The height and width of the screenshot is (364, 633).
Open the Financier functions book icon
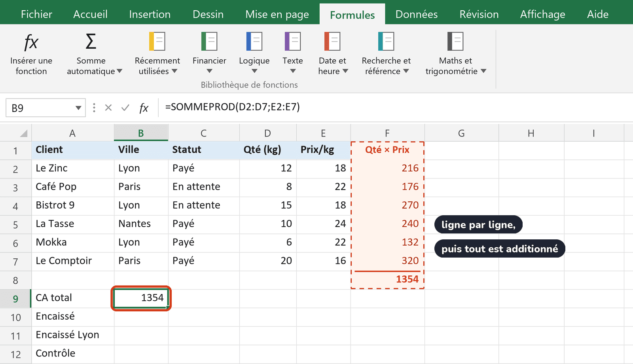click(x=209, y=41)
